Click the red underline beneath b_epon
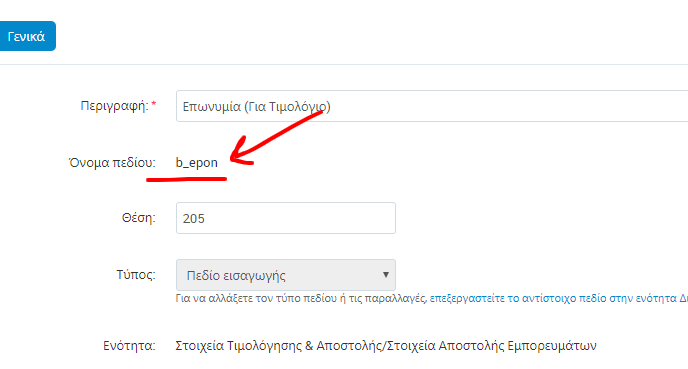Screen dimensions: 688x369 pos(186,179)
